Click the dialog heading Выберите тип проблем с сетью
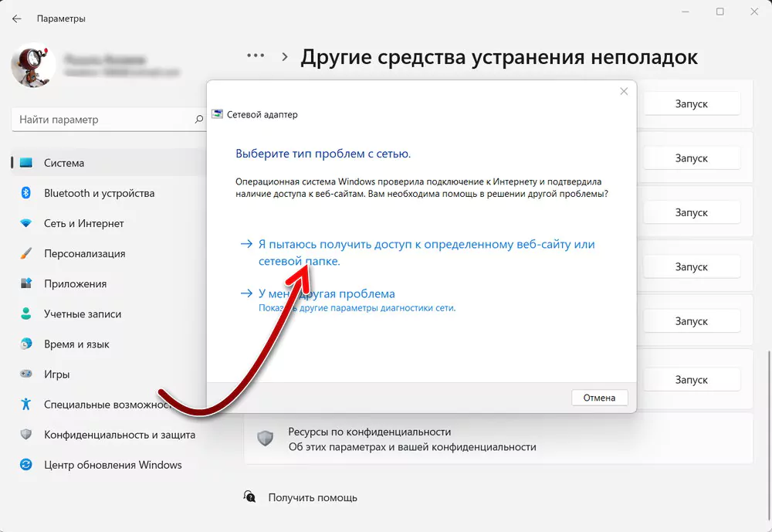 (x=323, y=154)
